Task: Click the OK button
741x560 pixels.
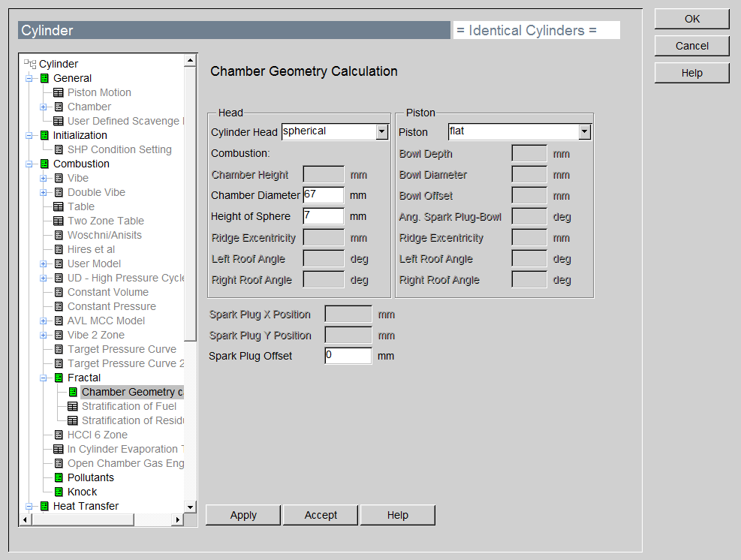Action: [692, 19]
